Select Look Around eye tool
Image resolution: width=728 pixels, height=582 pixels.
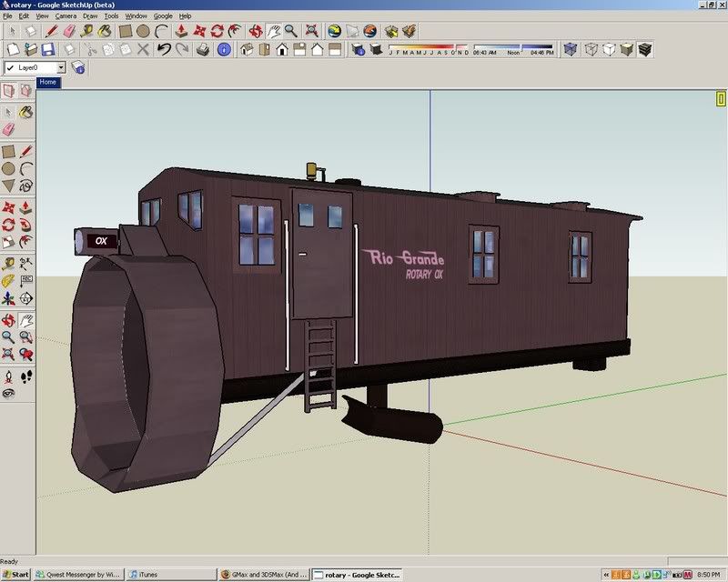pos(8,394)
